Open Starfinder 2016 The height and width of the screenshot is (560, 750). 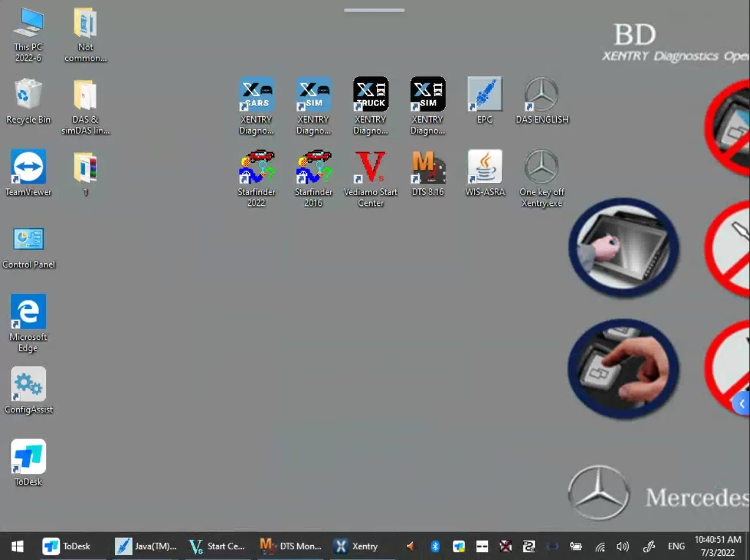point(313,179)
